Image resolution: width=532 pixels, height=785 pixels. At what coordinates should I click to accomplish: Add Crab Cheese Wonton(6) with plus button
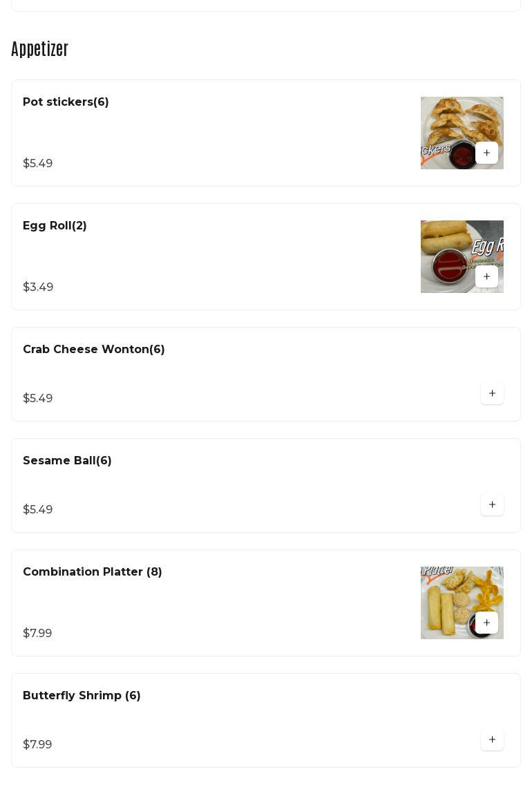tap(492, 393)
